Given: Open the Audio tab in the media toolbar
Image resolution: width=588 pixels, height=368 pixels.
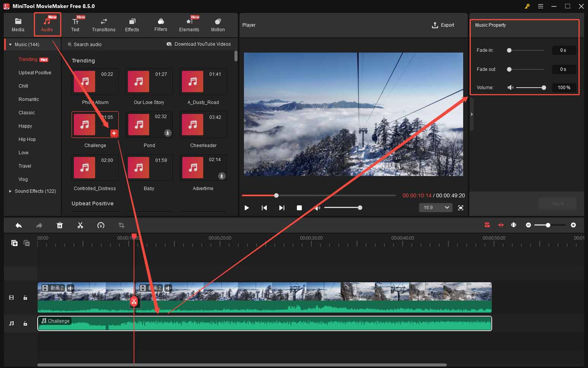Looking at the screenshot, I should point(47,24).
